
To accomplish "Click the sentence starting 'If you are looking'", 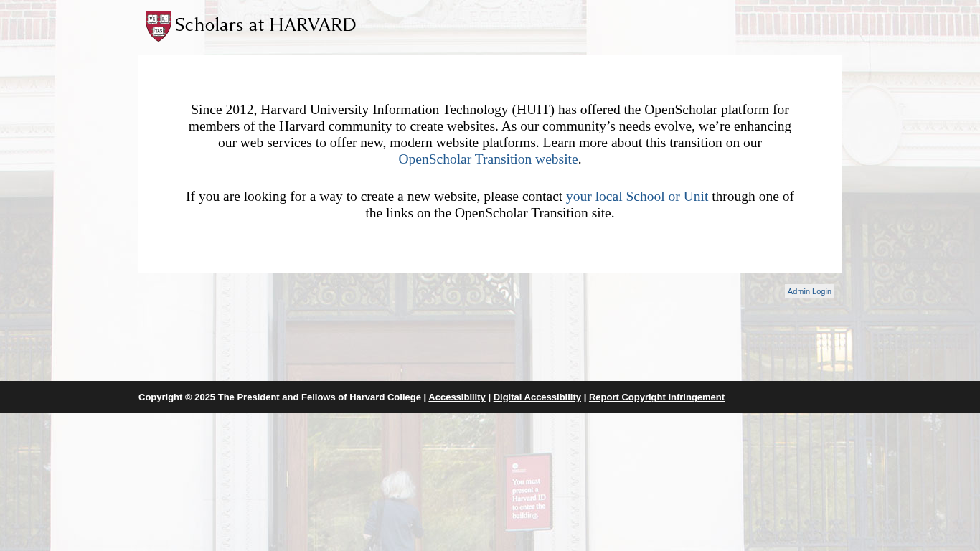I will (490, 204).
